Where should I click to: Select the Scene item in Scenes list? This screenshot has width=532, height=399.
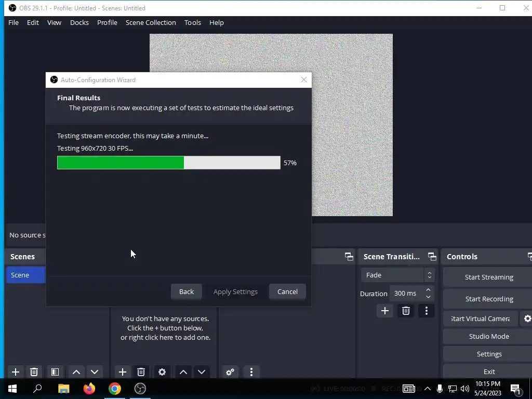(26, 275)
